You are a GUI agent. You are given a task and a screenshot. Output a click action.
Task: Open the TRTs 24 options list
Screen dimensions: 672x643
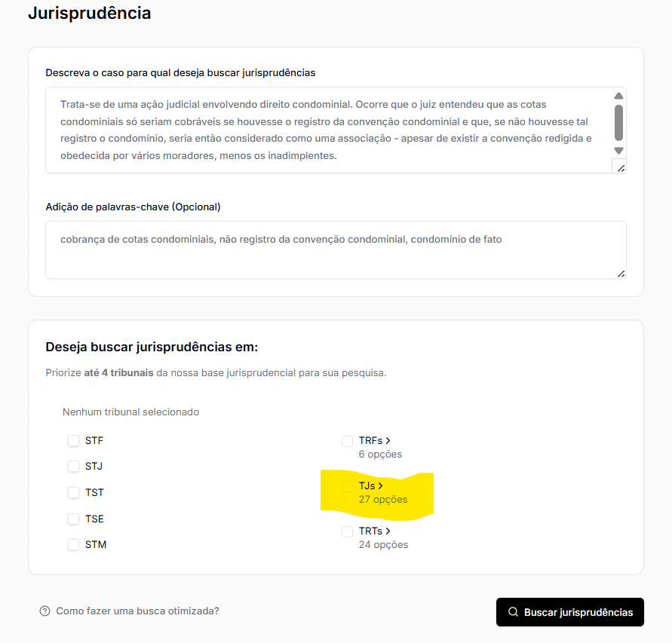pos(388,531)
